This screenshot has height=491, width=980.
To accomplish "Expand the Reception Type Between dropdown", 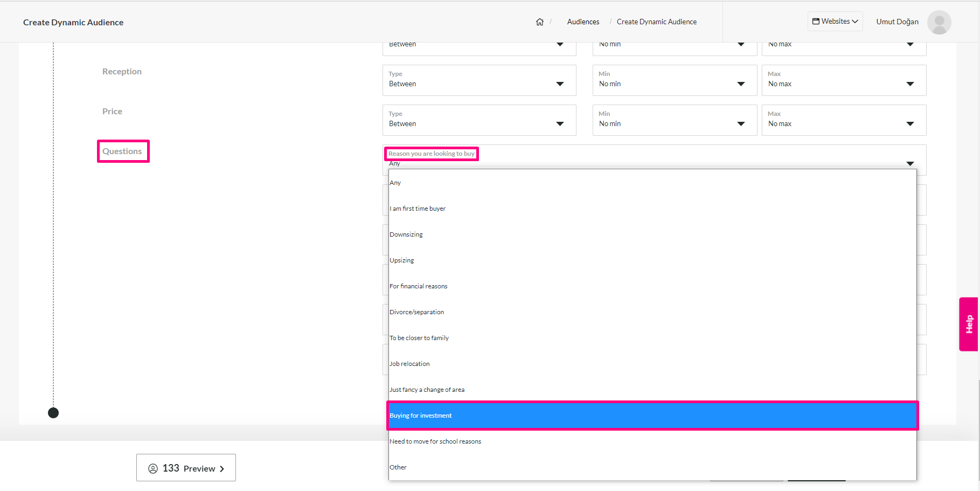I will (479, 80).
